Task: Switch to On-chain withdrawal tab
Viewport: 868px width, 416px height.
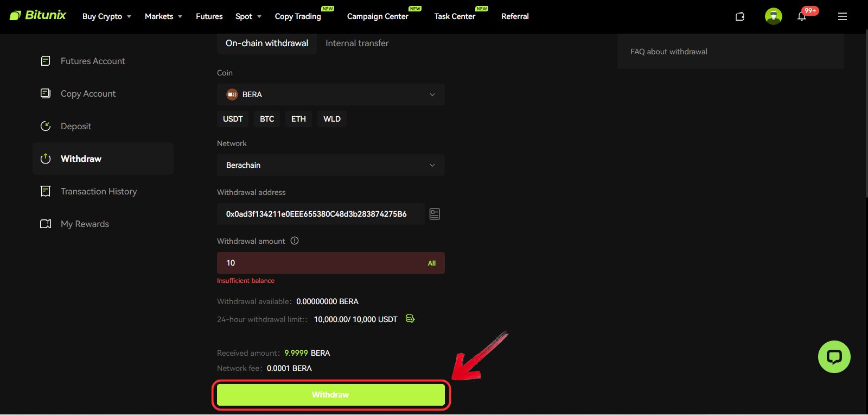Action: tap(267, 43)
